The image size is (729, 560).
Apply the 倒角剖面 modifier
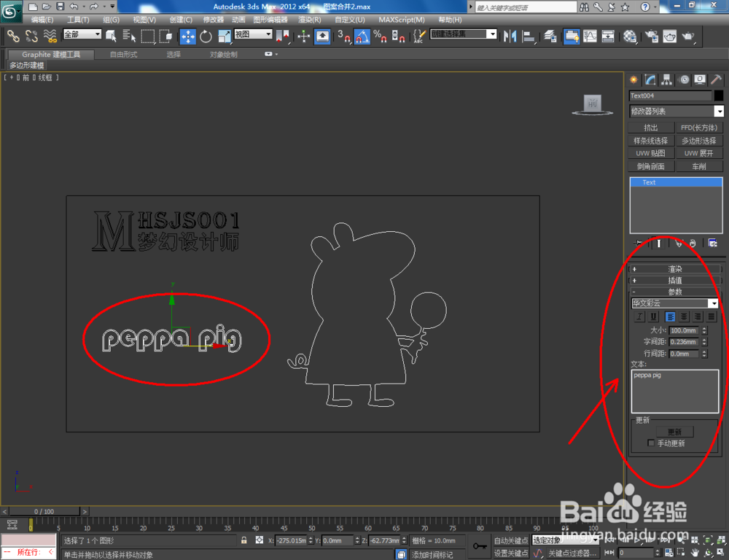(x=651, y=166)
